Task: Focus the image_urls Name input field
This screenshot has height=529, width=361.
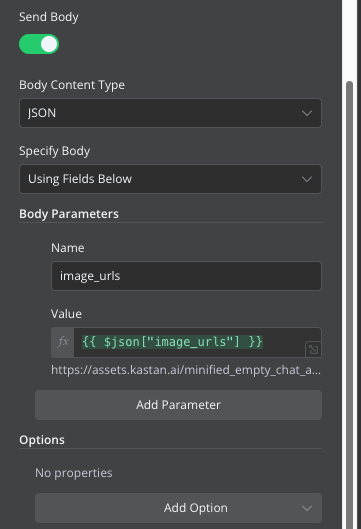Action: coord(186,276)
